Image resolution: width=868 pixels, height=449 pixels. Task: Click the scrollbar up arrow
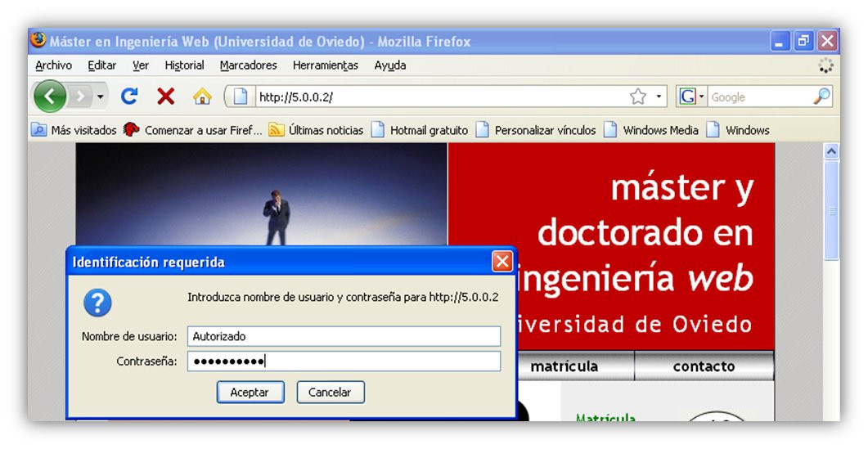[x=831, y=151]
